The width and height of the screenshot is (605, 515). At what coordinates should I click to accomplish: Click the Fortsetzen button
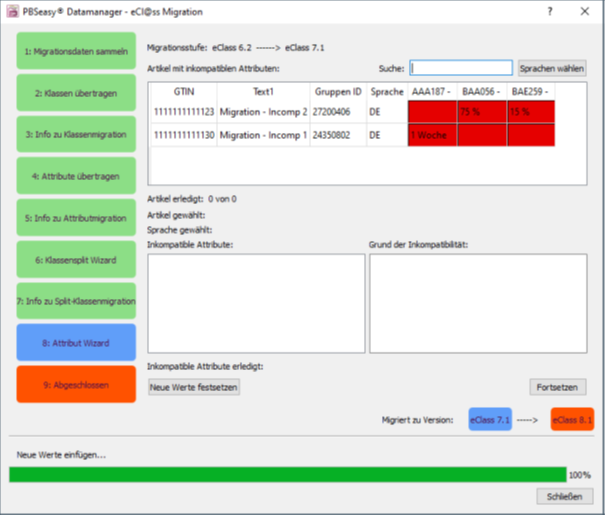click(x=558, y=387)
